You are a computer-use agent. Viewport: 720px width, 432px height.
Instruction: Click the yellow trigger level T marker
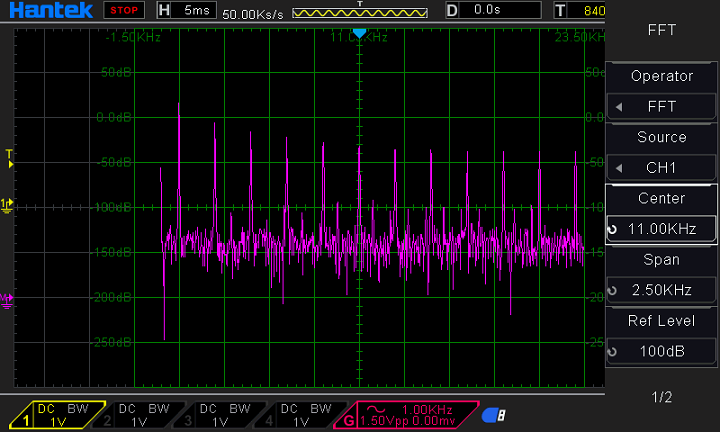click(10, 156)
